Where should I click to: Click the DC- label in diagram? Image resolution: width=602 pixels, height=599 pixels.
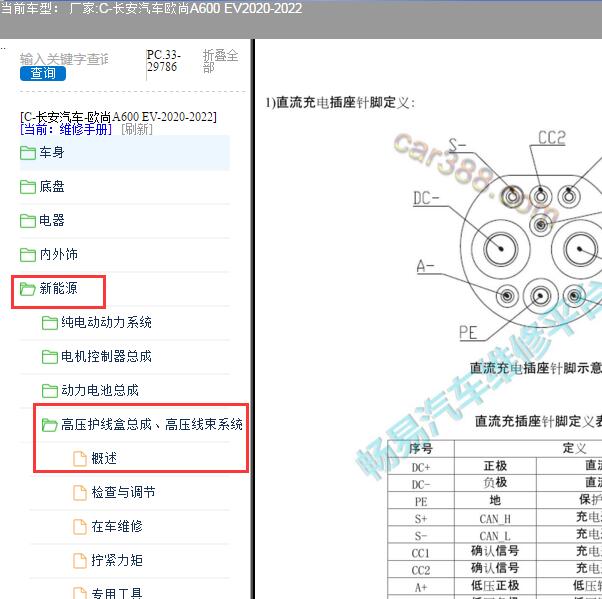(x=426, y=199)
